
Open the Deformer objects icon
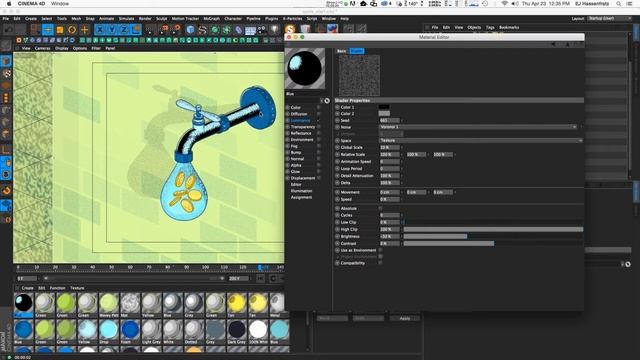coord(238,29)
